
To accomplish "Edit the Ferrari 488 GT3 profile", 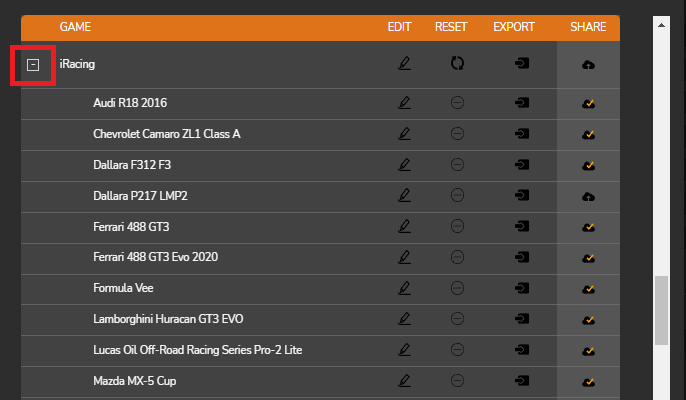I will (x=404, y=226).
